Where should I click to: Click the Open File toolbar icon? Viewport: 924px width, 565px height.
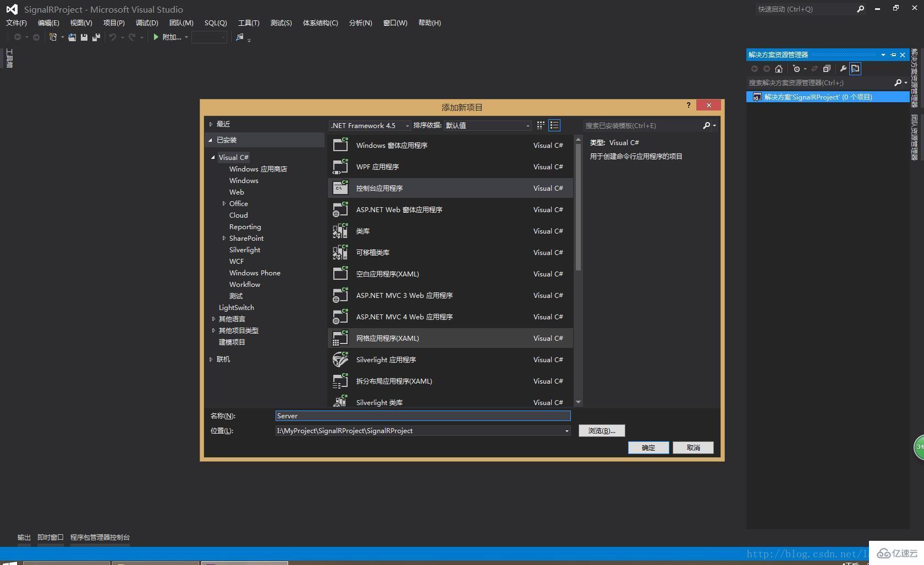(72, 37)
